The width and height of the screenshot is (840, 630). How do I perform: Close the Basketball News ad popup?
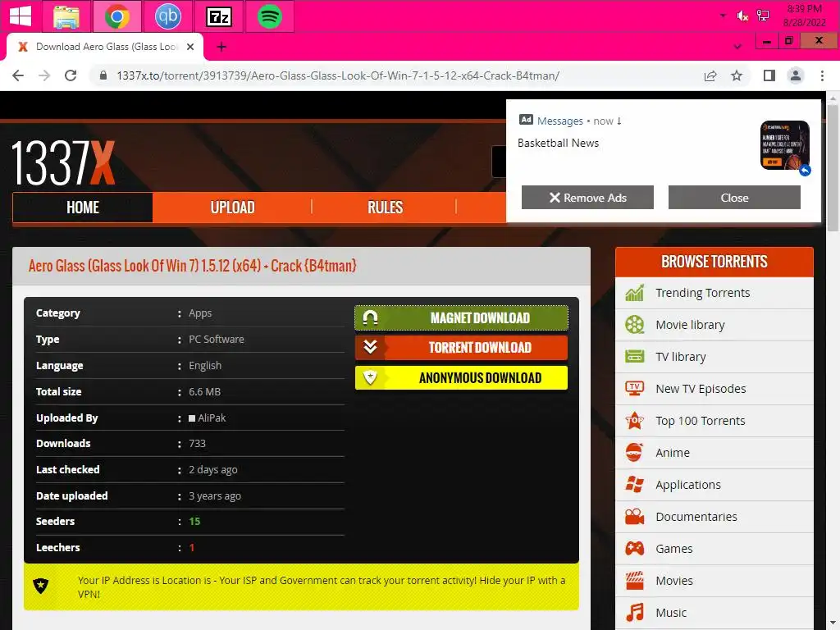tap(734, 198)
